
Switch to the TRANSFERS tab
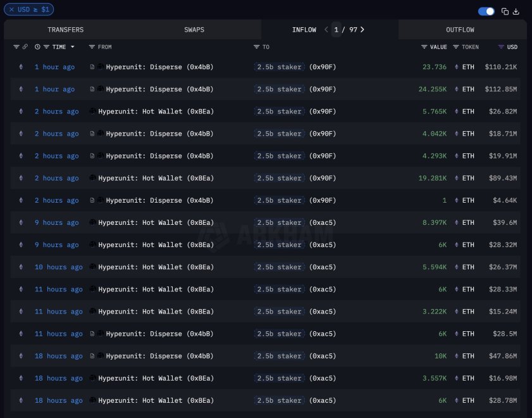[x=66, y=29]
